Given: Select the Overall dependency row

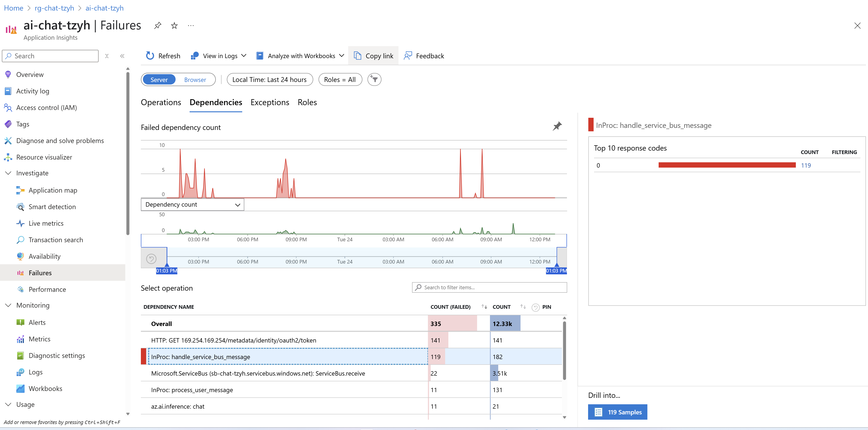Looking at the screenshot, I should pos(351,324).
